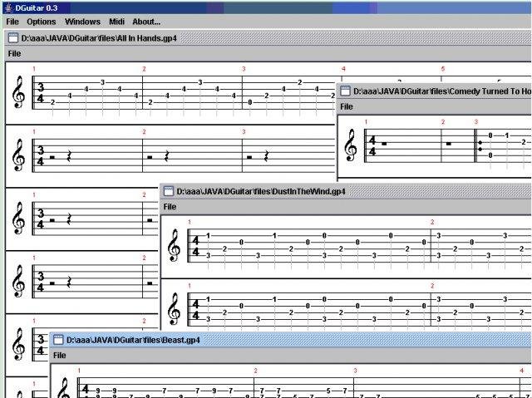Screen dimensions: 532x398
Task: Click measure number 2 on first DustInTheWind track
Action: point(432,222)
